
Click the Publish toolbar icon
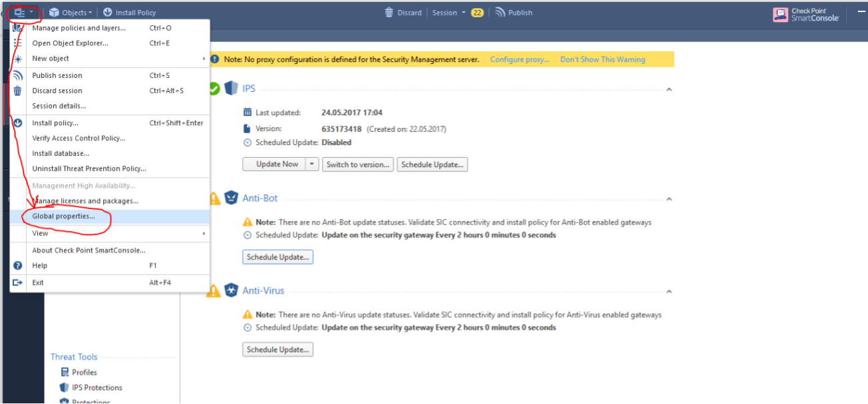[x=500, y=13]
